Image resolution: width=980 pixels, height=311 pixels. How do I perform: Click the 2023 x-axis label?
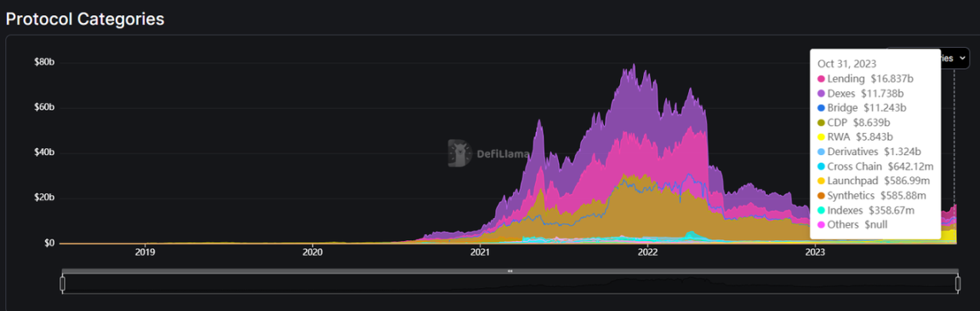click(x=815, y=252)
